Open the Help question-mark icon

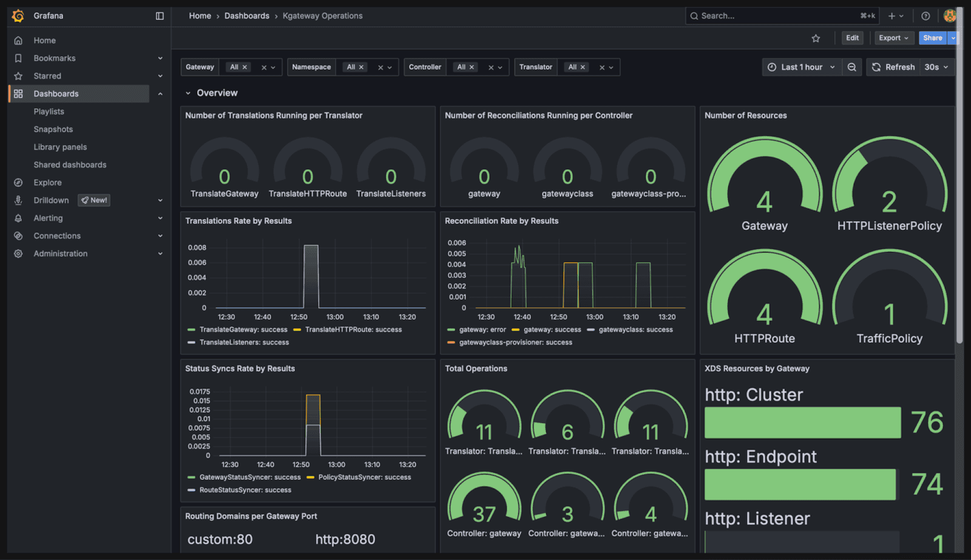pyautogui.click(x=924, y=15)
